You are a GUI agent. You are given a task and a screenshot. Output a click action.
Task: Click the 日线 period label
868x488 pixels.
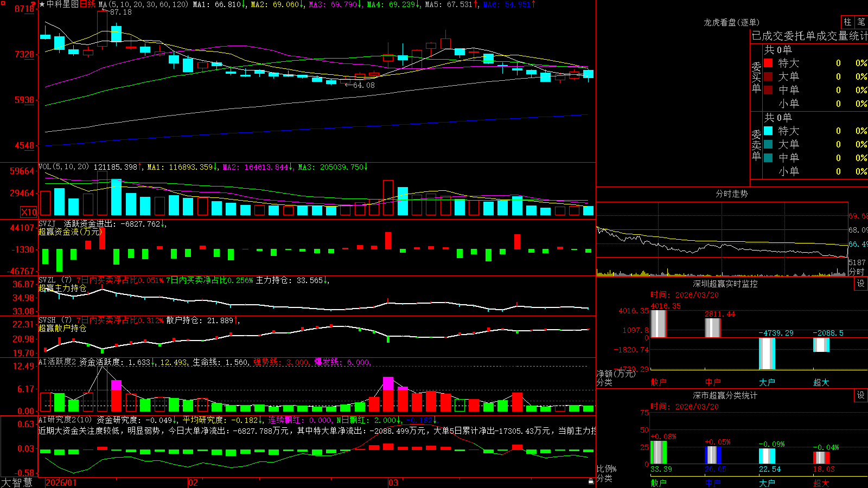point(87,4)
